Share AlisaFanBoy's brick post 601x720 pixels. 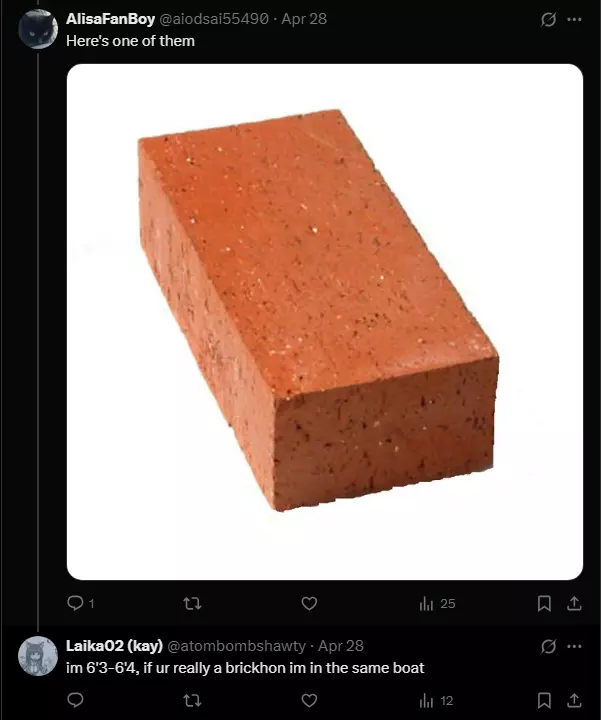pyautogui.click(x=574, y=603)
